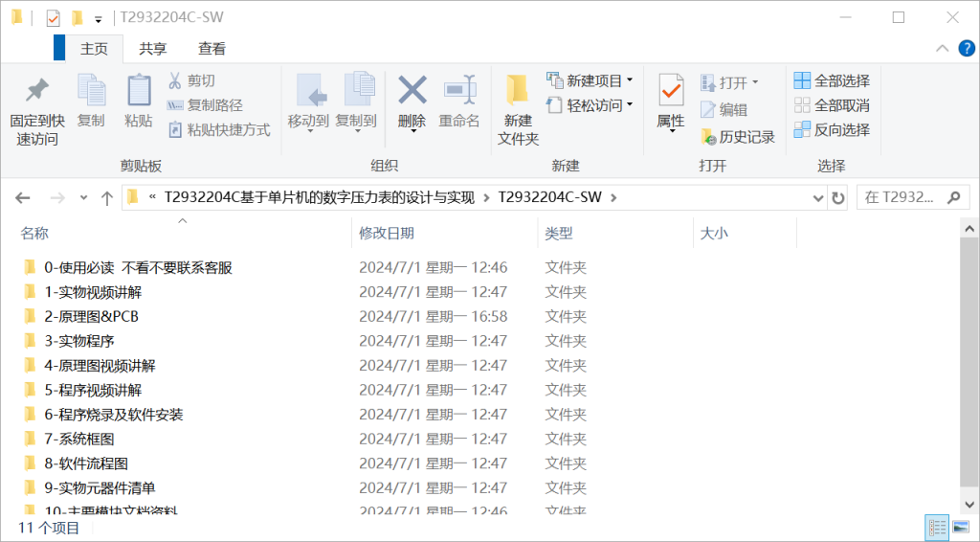Switch to details view icon in the status bar
This screenshot has width=980, height=542.
tap(937, 528)
